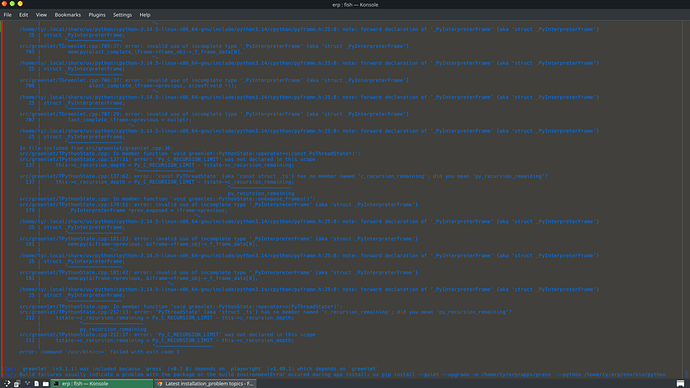Click the red close window button
Image resolution: width=690 pixels, height=388 pixels.
[x=4, y=4]
